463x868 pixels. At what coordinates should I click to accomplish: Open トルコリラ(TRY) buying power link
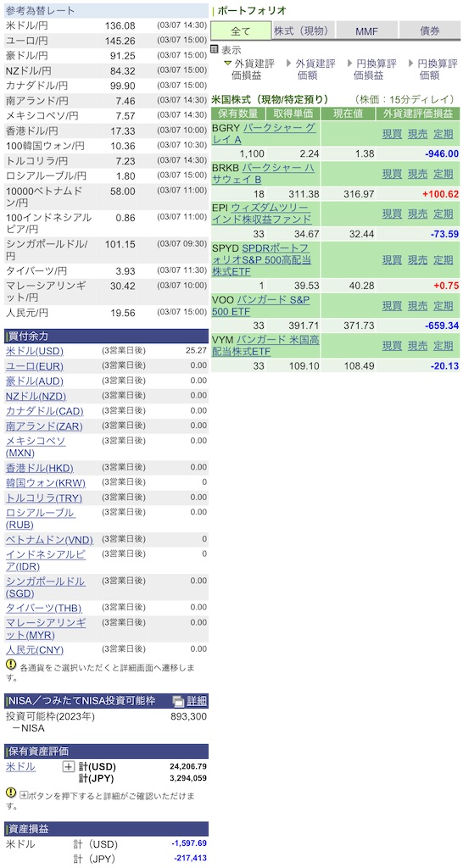tap(44, 498)
